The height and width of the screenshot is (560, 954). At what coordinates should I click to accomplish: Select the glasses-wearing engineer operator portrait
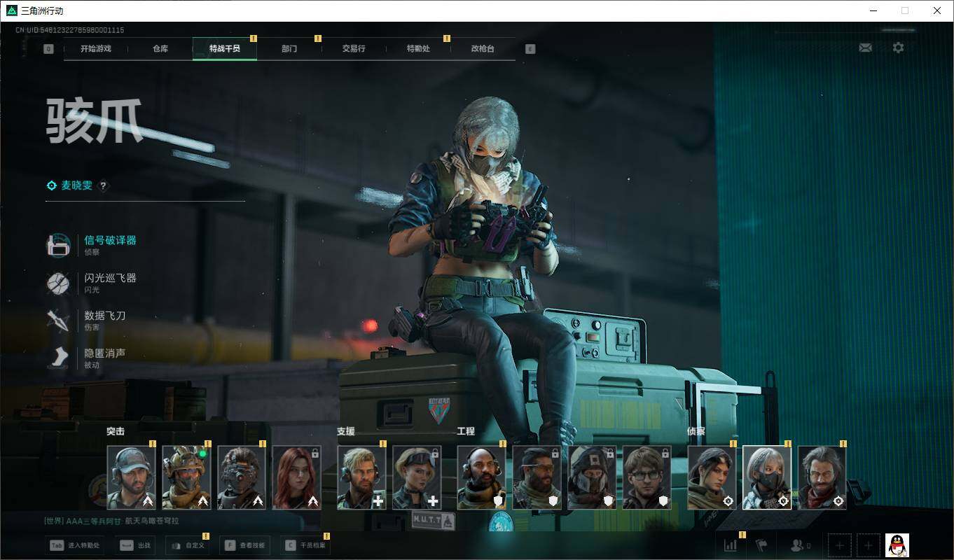click(x=647, y=477)
